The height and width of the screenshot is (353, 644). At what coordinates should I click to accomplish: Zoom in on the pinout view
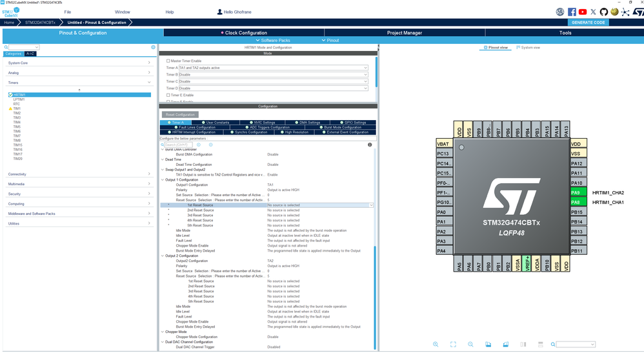coord(436,345)
